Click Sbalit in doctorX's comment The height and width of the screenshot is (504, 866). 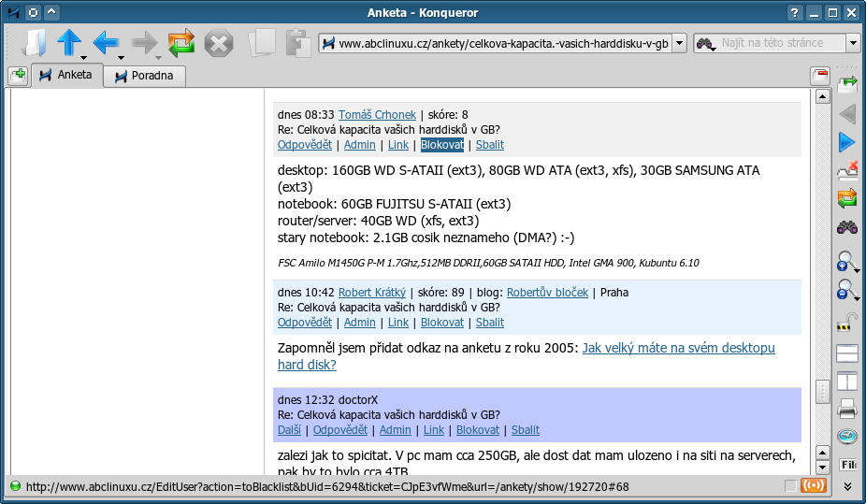(x=526, y=430)
